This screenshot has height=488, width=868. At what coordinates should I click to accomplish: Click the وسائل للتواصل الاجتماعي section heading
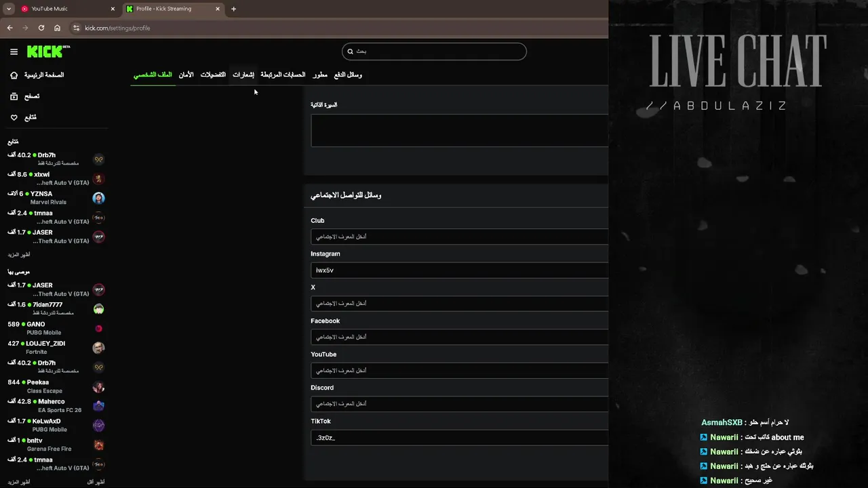[346, 195]
